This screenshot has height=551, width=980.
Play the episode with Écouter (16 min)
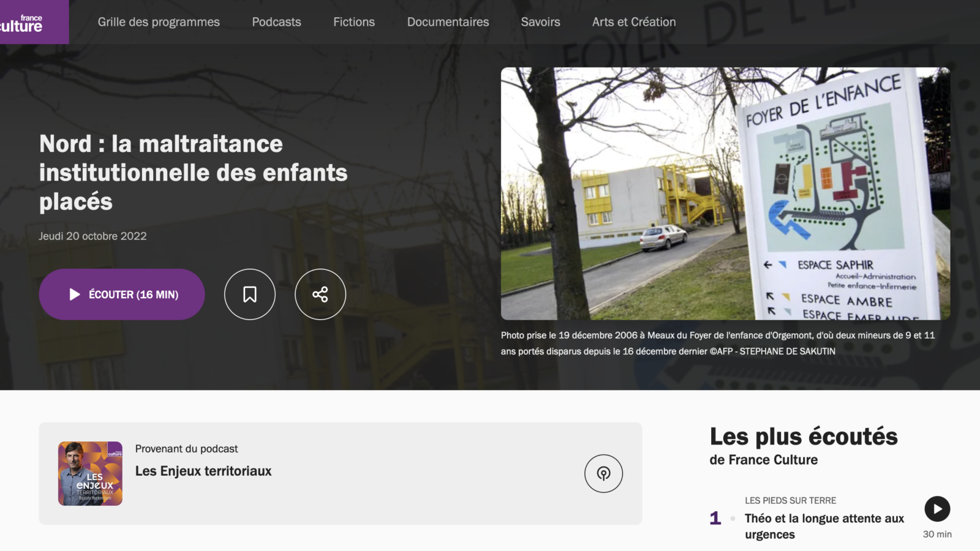pos(122,294)
